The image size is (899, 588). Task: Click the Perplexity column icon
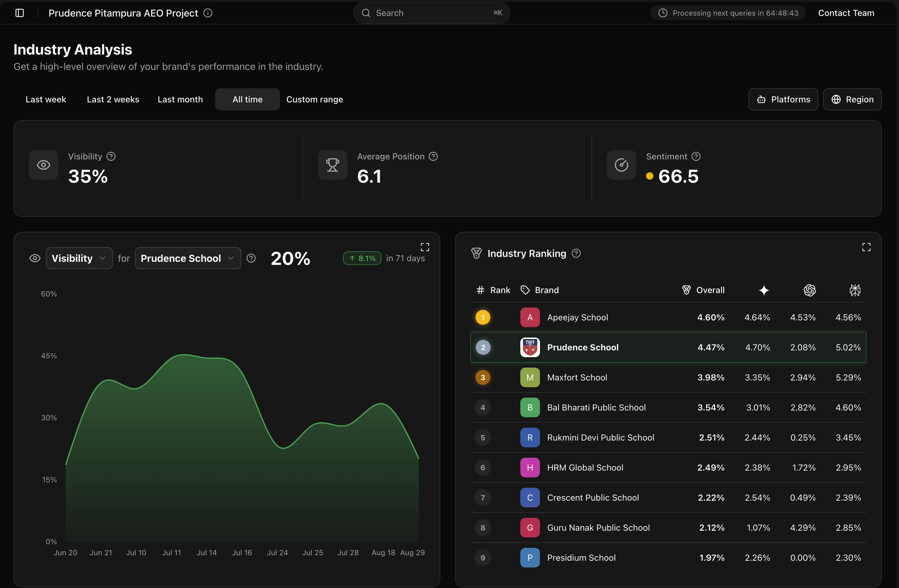point(855,290)
